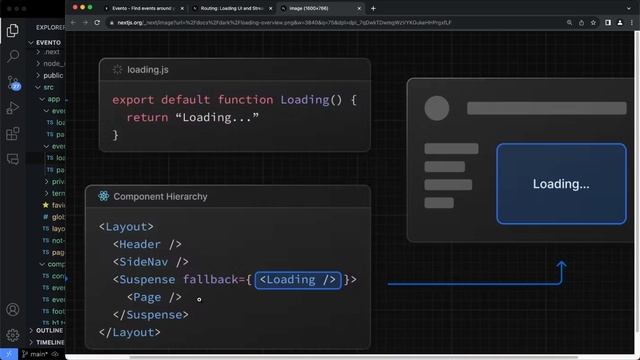Open Source Control with 27 changes badge
This screenshot has width=640, height=360.
pyautogui.click(x=13, y=82)
